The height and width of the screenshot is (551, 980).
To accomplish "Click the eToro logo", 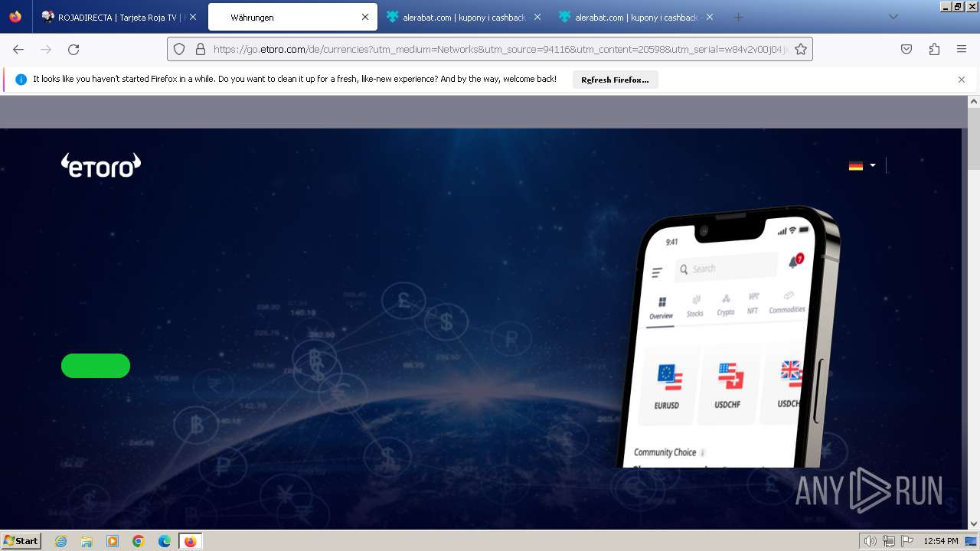I will tap(101, 165).
